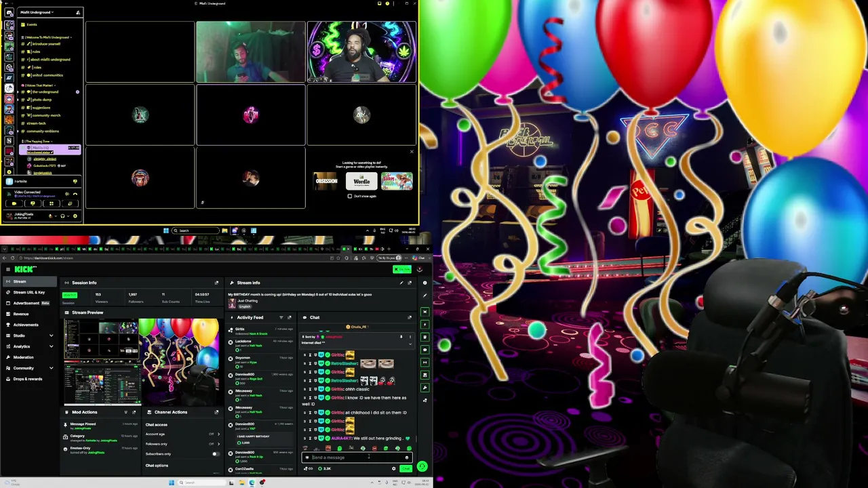Open the profile avatar in Kick header
Image resolution: width=868 pixels, height=488 pixels.
coord(419,269)
